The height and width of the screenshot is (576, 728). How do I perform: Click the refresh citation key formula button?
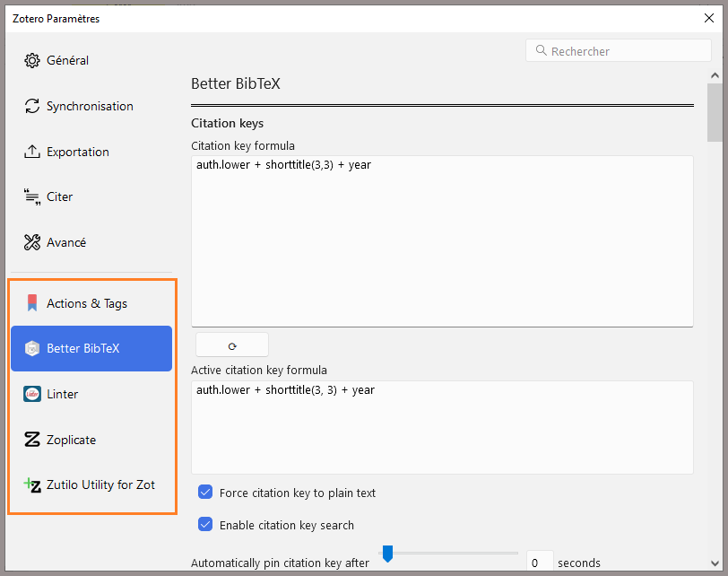(x=232, y=345)
